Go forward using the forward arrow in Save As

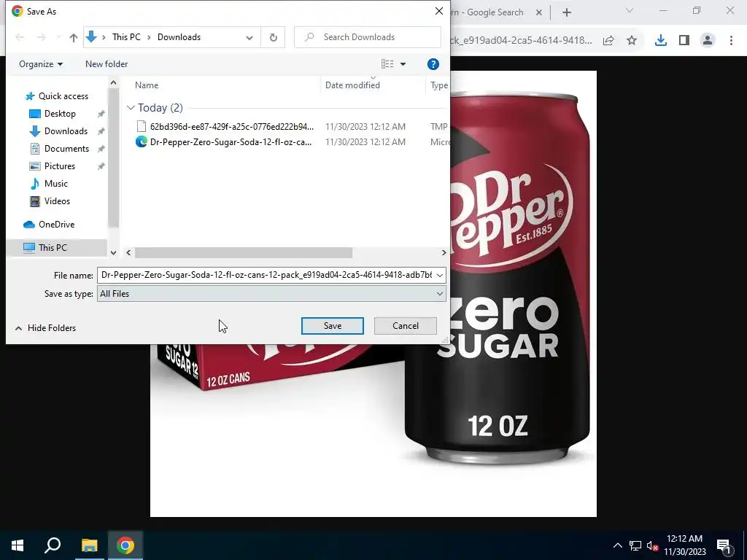click(x=42, y=37)
